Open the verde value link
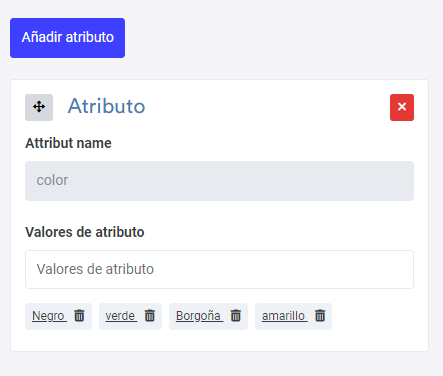443x376 pixels. [121, 316]
